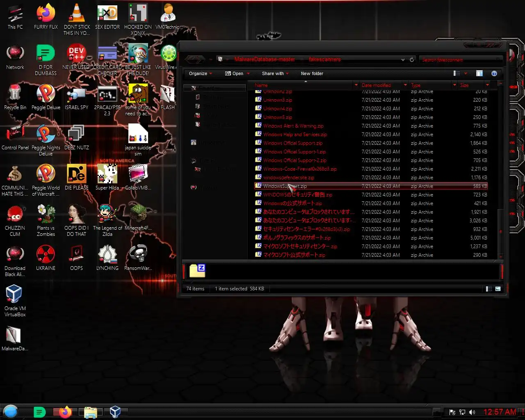Expand the address bar history dropdown

coord(403,59)
